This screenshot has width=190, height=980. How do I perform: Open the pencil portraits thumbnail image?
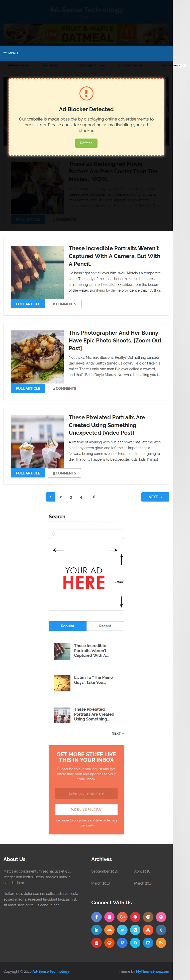click(37, 272)
